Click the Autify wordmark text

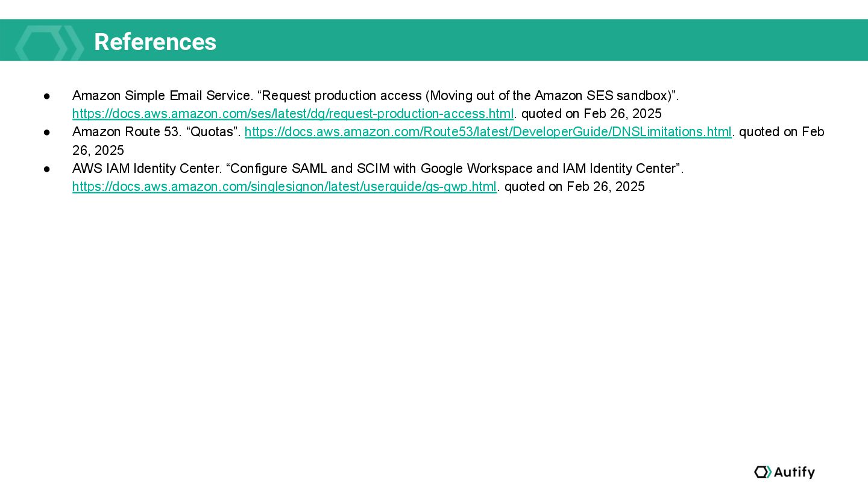794,472
